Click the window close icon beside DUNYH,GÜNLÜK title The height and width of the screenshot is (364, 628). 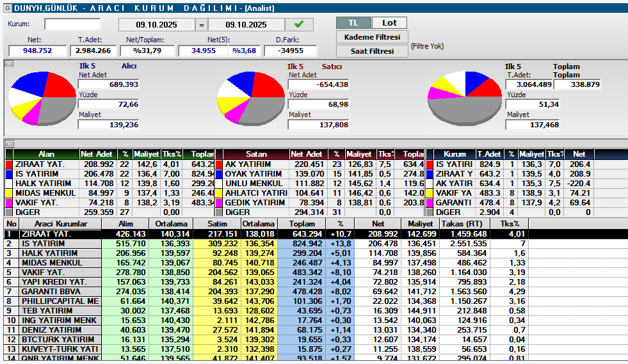click(8, 8)
